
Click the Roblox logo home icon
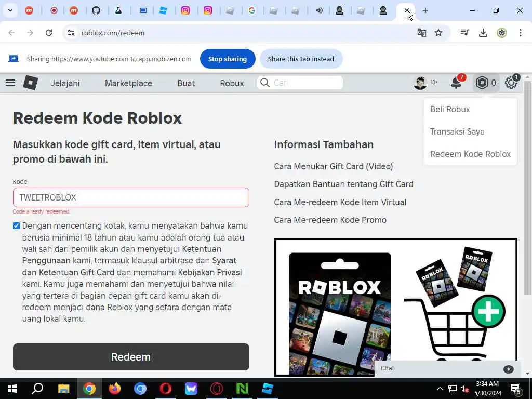point(30,83)
